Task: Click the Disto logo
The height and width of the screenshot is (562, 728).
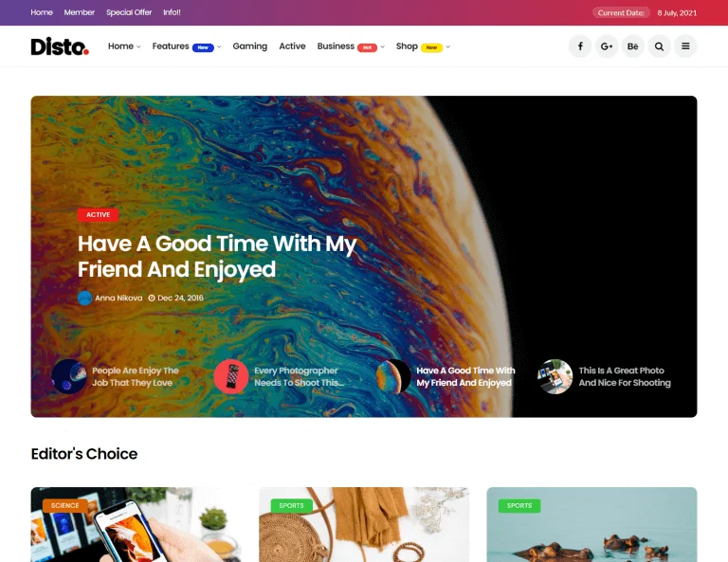Action: 60,46
